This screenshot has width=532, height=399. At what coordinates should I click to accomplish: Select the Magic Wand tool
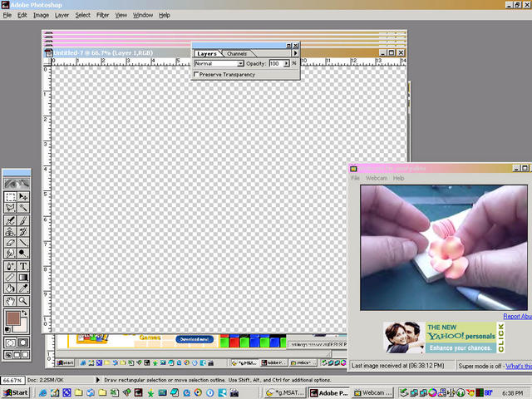[x=23, y=208]
